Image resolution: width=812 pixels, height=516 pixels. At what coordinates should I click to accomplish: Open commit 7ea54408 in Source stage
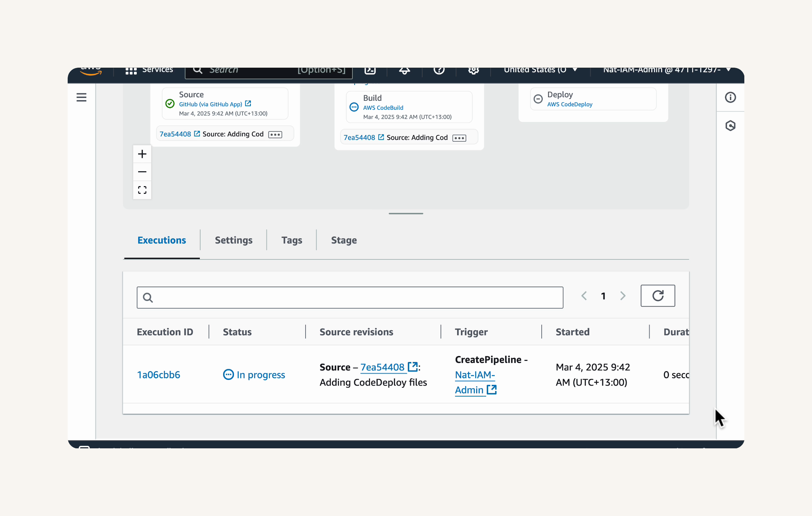click(180, 134)
